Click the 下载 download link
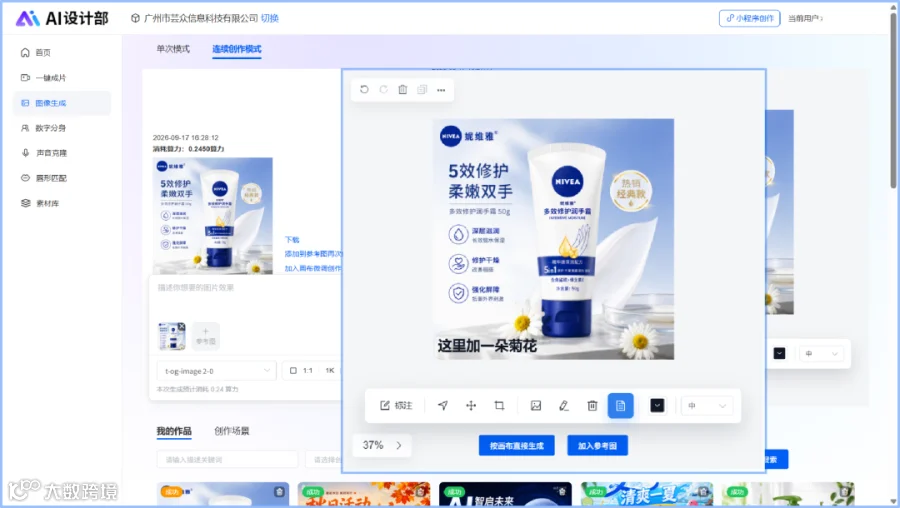 coord(292,240)
